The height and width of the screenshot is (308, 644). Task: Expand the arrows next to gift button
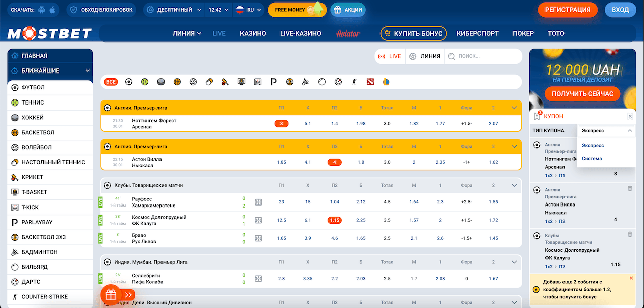tap(129, 295)
